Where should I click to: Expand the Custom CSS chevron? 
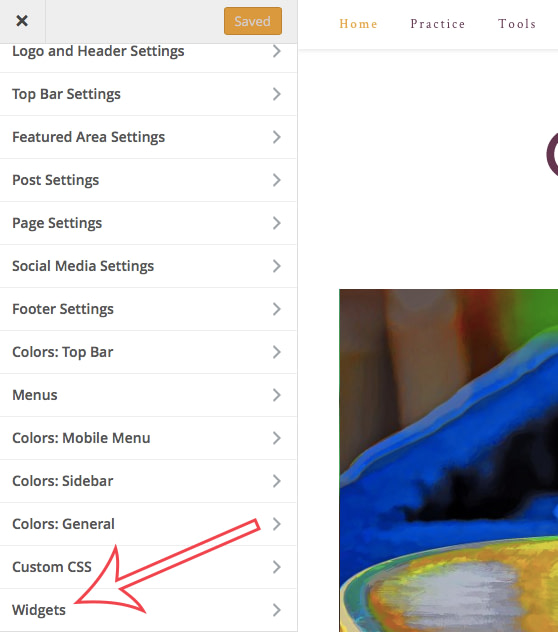point(276,567)
